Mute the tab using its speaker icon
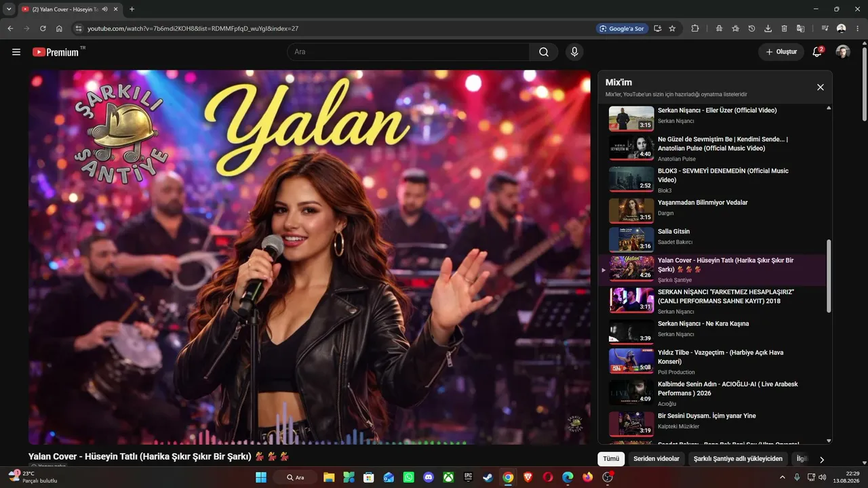This screenshot has height=488, width=868. click(104, 9)
